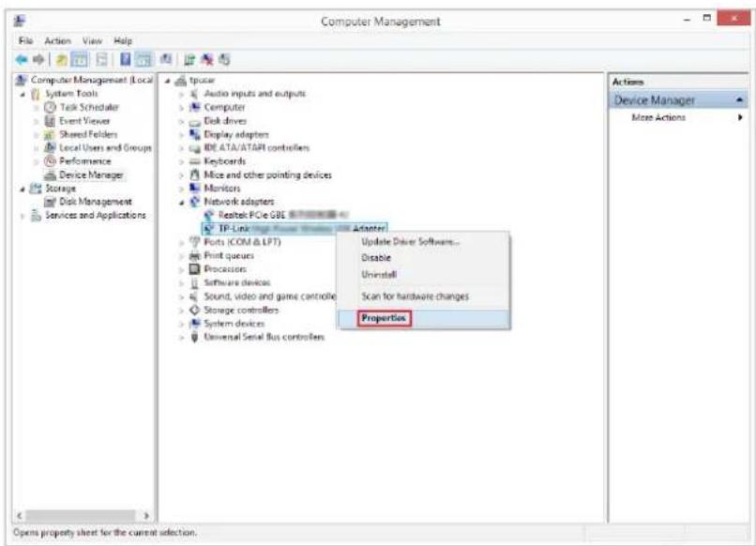
Task: Click the left pane scroll-right arrow
Action: [146, 516]
